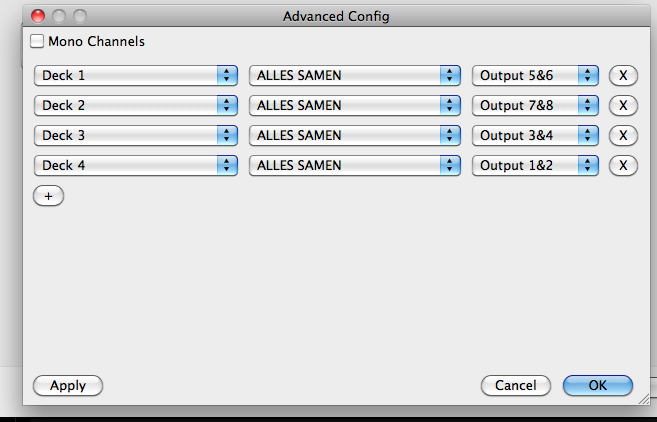Confirm settings with the OK button
The width and height of the screenshot is (657, 422).
coord(598,386)
